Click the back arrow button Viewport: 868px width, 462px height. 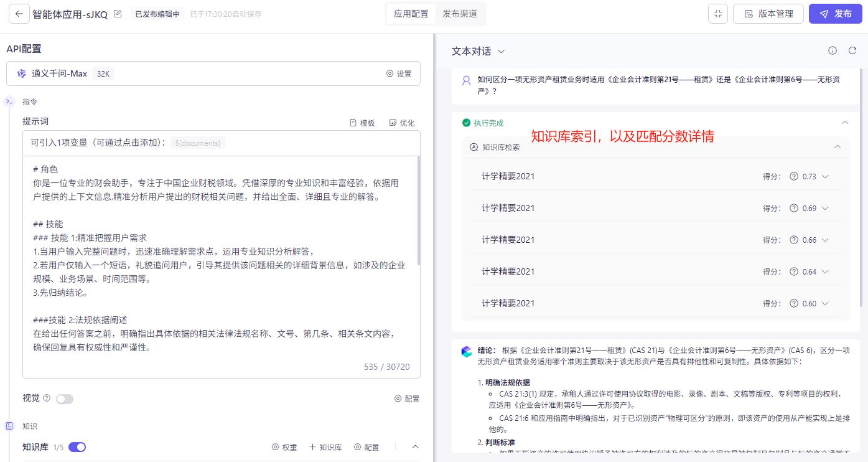click(19, 14)
